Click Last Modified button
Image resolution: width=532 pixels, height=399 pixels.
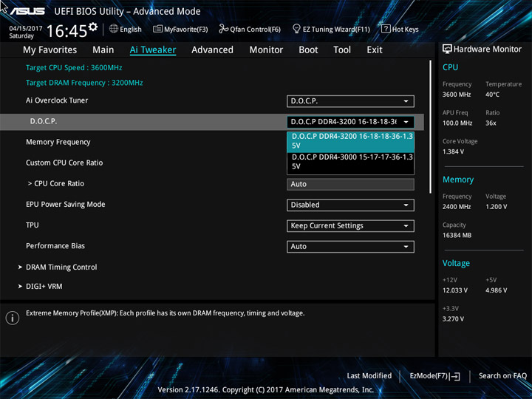point(369,375)
